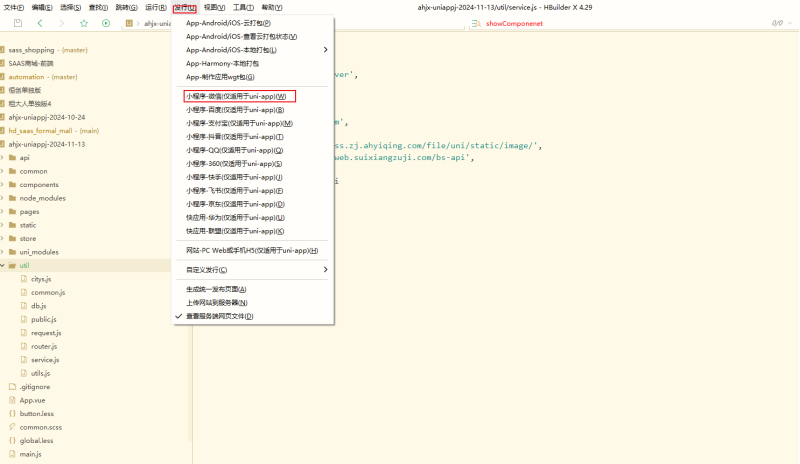Expand the store folder
800x464 pixels.
pyautogui.click(x=3, y=238)
